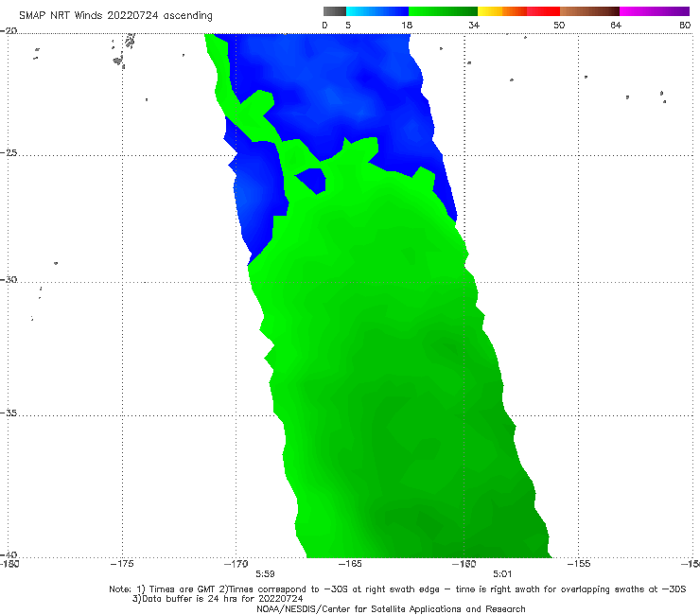
Task: Click the latitude label '-30'
Action: click(x=9, y=279)
